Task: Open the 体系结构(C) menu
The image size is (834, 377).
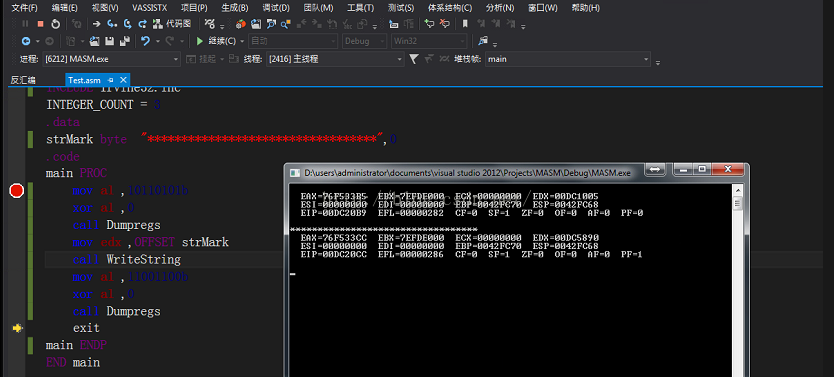Action: tap(450, 8)
